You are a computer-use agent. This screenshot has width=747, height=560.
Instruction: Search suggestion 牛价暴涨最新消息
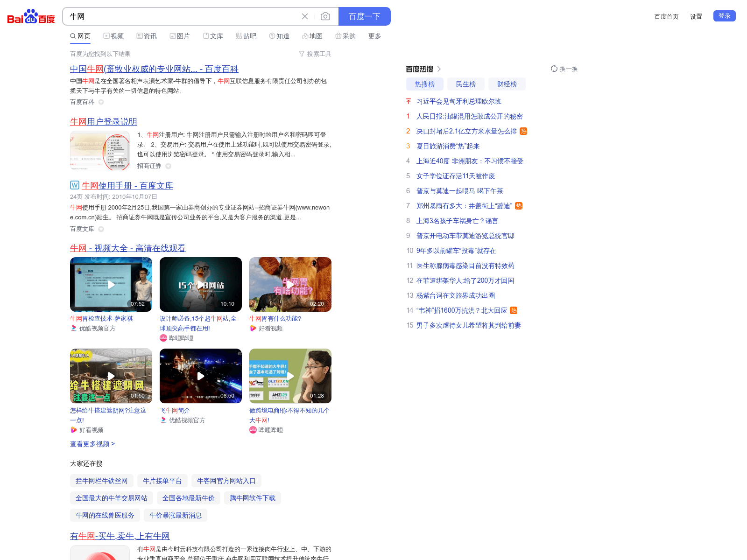[176, 515]
